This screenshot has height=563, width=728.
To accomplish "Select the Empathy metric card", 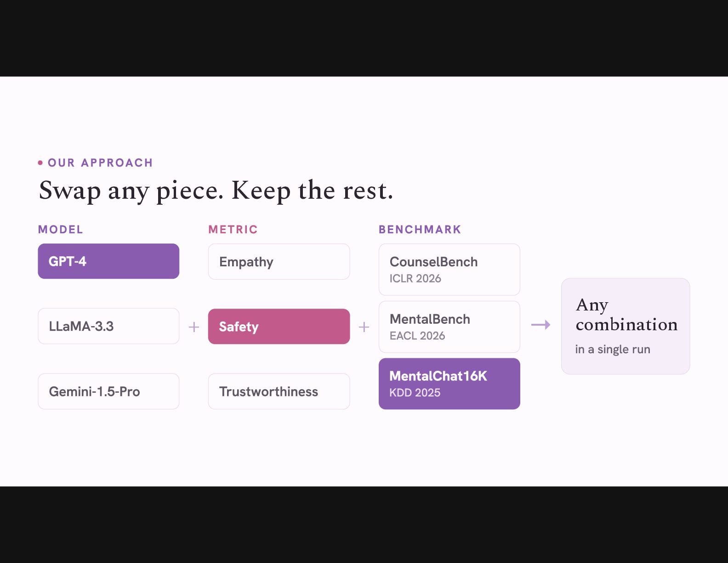I will pos(279,262).
